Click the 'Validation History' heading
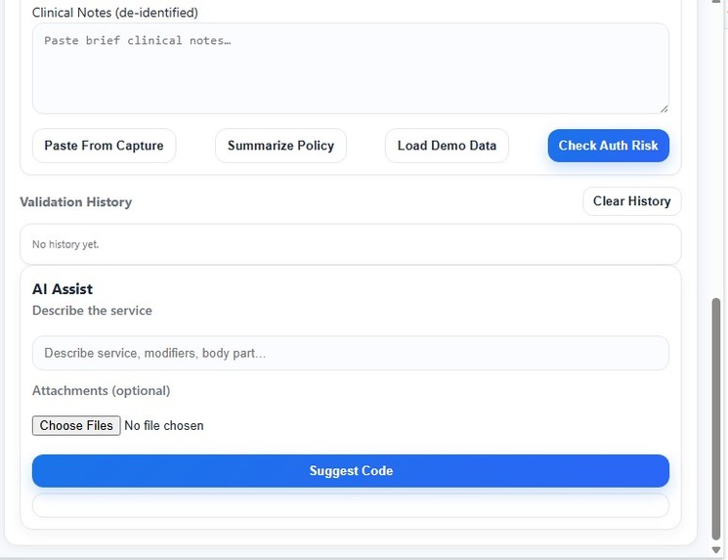 (x=76, y=202)
